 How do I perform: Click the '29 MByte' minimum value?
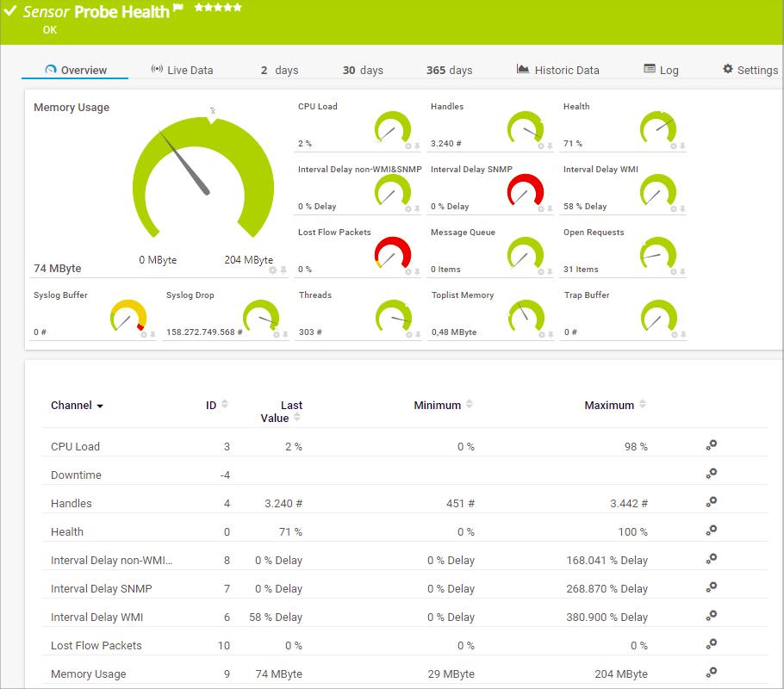[x=451, y=674]
